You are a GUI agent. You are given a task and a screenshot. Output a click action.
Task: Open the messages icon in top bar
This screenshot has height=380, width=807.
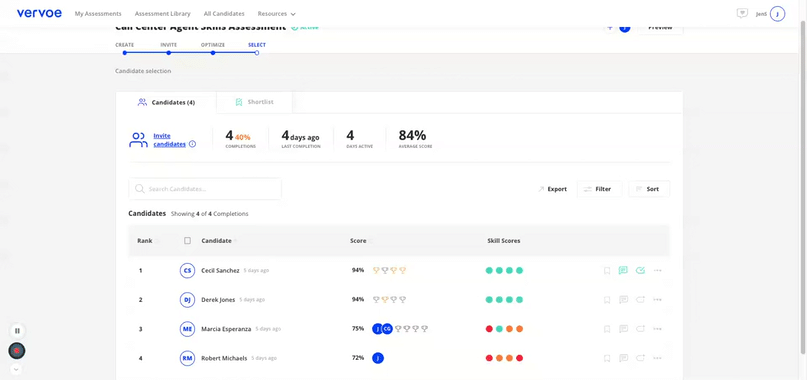pyautogui.click(x=742, y=13)
